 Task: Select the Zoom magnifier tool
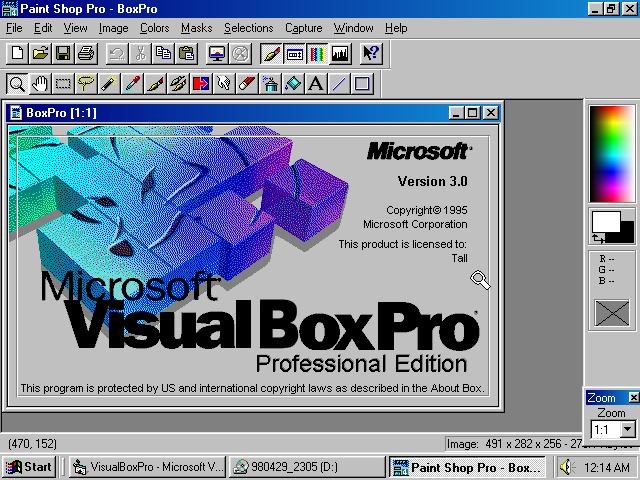coord(17,83)
